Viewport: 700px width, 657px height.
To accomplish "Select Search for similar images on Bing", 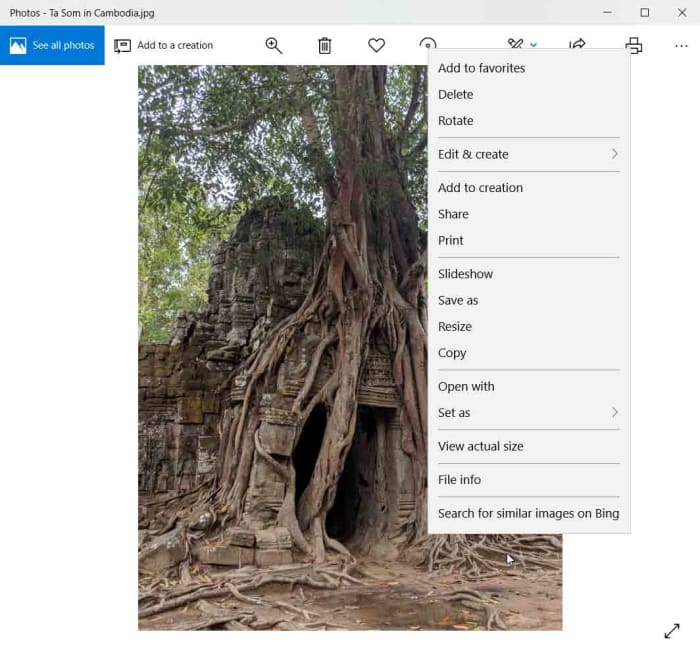I will [x=529, y=514].
